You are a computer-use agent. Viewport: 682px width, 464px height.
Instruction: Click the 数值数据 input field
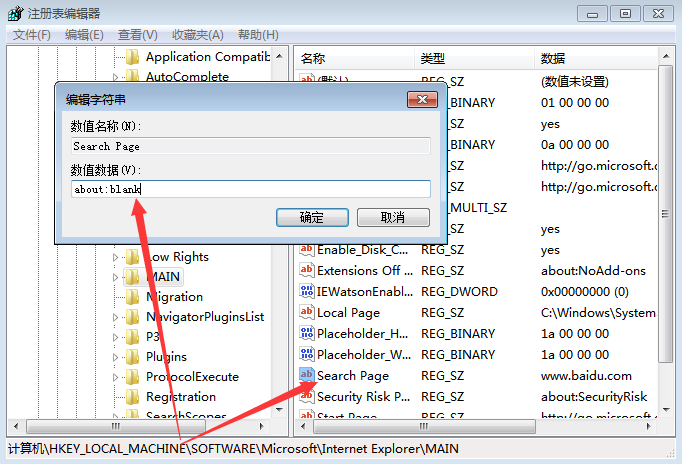(x=250, y=189)
